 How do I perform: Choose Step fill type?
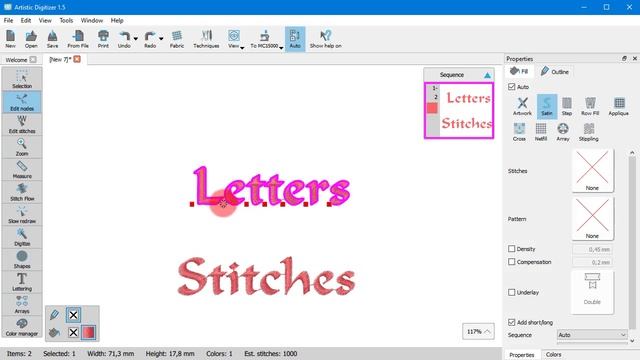pos(567,106)
